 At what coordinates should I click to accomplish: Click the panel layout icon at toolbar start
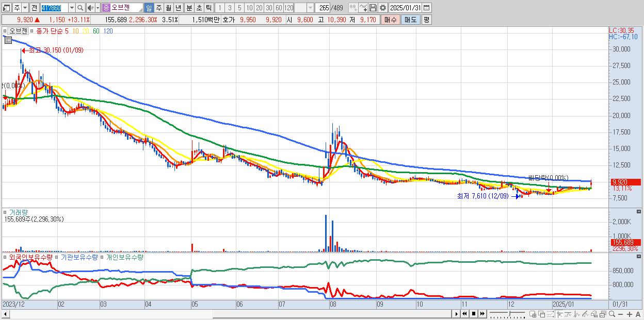[x=7, y=8]
